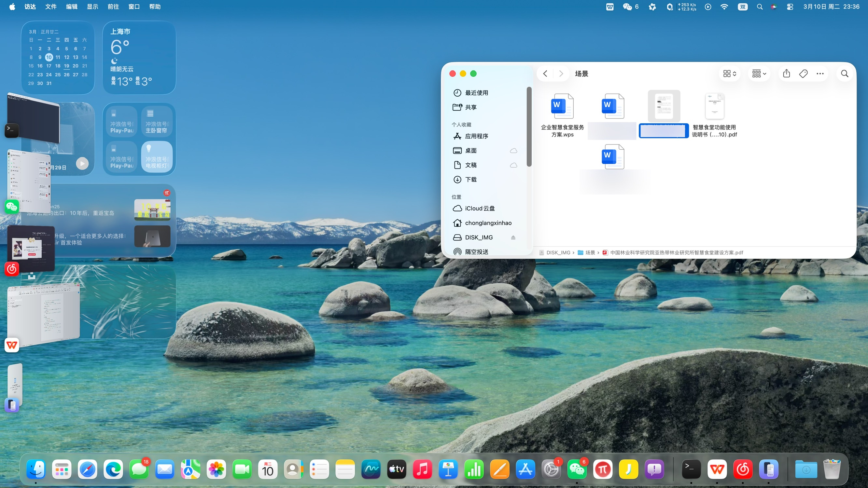Select the 企业智慧食堂服务方案.wps file
Screen dimensions: 868x488
click(562, 106)
